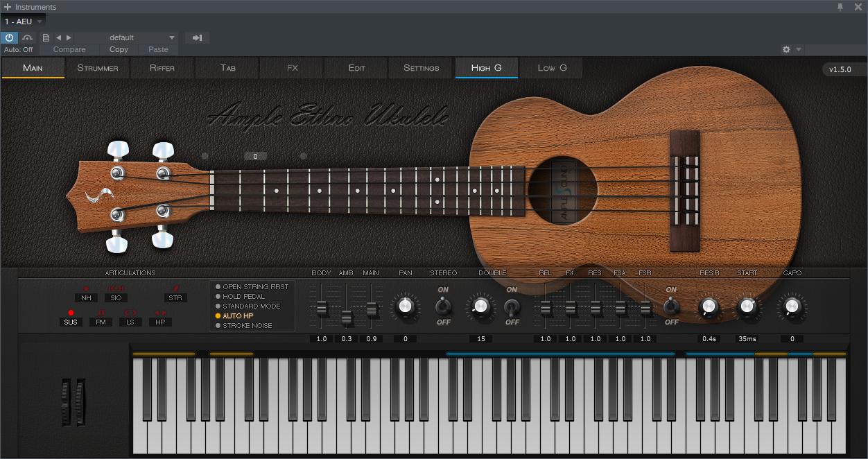Enable HOLD PEDAL option
This screenshot has height=459, width=868.
pyautogui.click(x=240, y=296)
